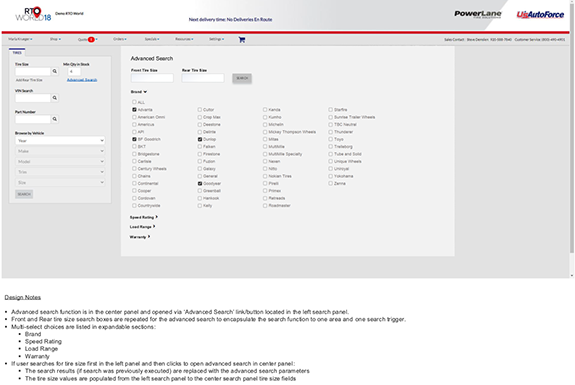Check the Continental checkbox
Screen dimensions: 575x385
134,183
